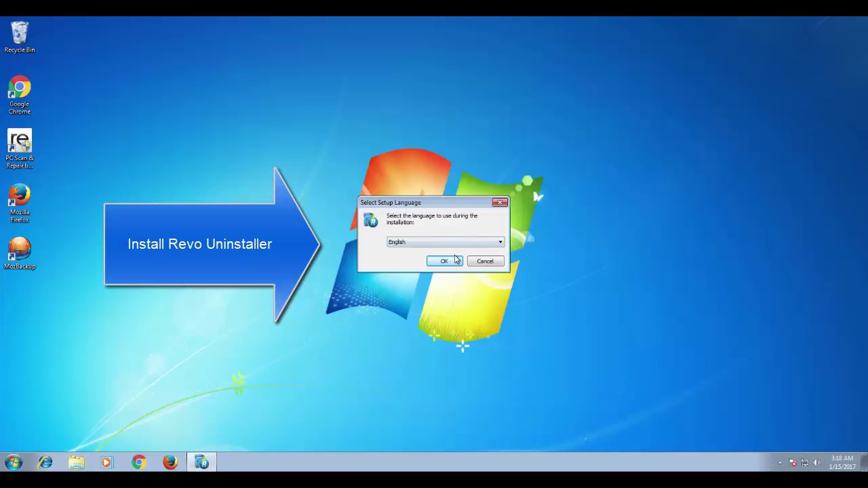868x488 pixels.
Task: Open the Action Center flag tray icon
Action: [793, 463]
